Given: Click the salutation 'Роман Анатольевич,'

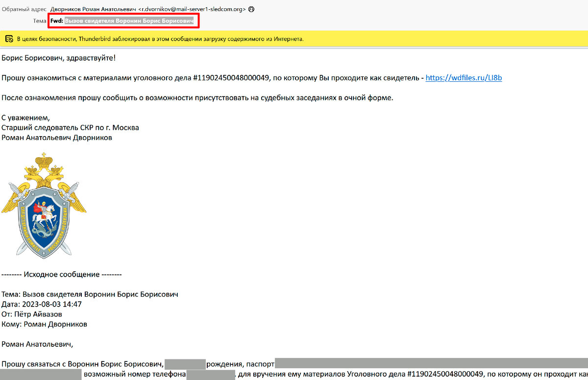Looking at the screenshot, I should [37, 344].
